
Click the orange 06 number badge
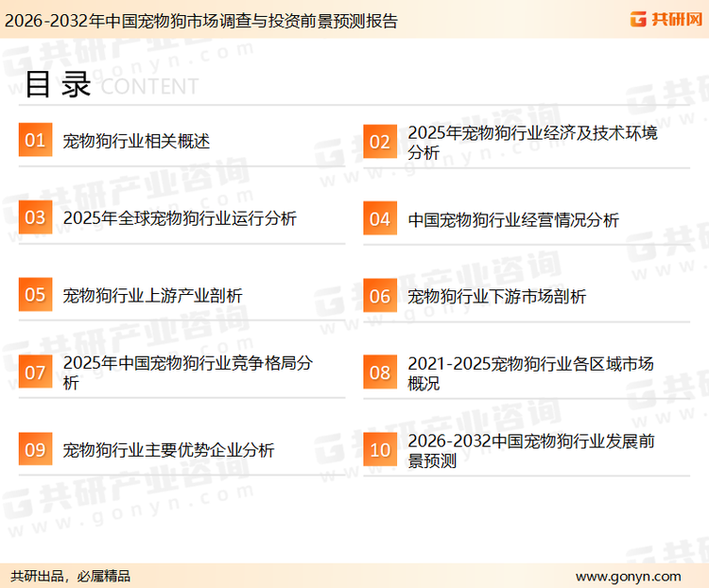pyautogui.click(x=380, y=296)
